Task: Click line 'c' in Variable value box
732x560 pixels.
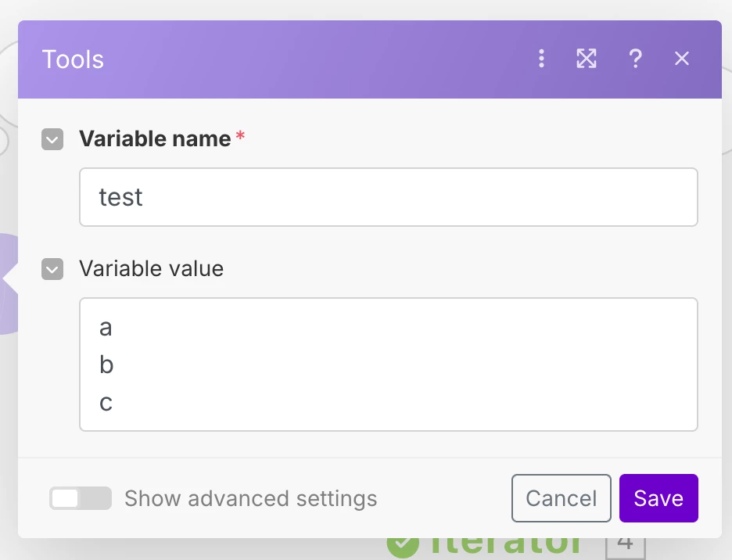Action: pyautogui.click(x=106, y=403)
